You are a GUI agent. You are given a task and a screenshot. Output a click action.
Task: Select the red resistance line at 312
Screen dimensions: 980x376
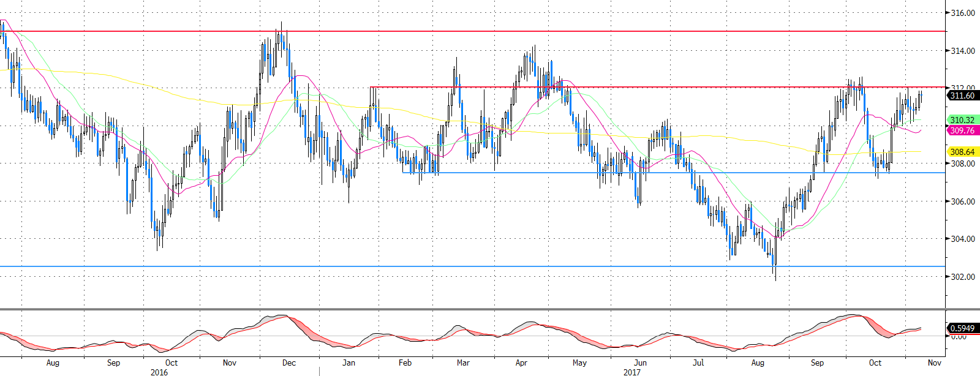[658, 87]
